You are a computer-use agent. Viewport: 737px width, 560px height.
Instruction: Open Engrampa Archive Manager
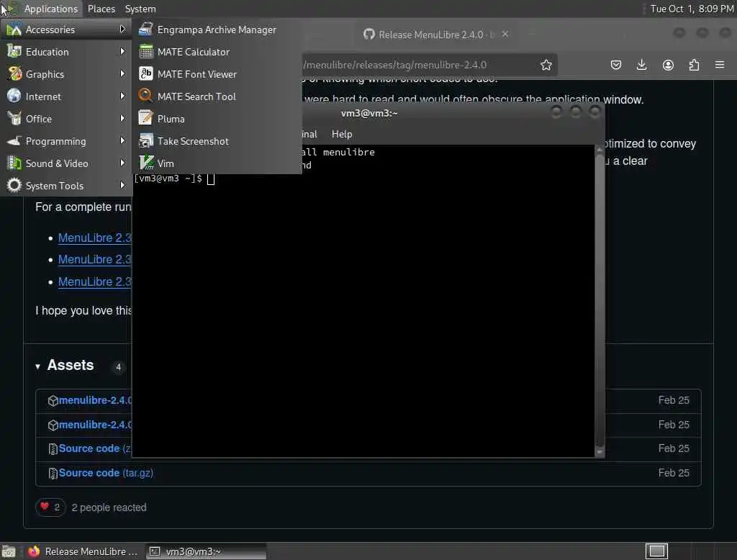point(217,30)
